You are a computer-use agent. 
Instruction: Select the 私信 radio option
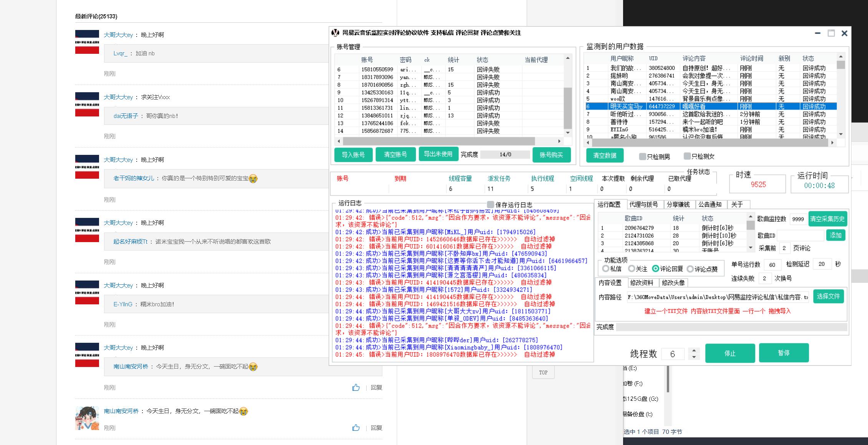[x=606, y=269]
